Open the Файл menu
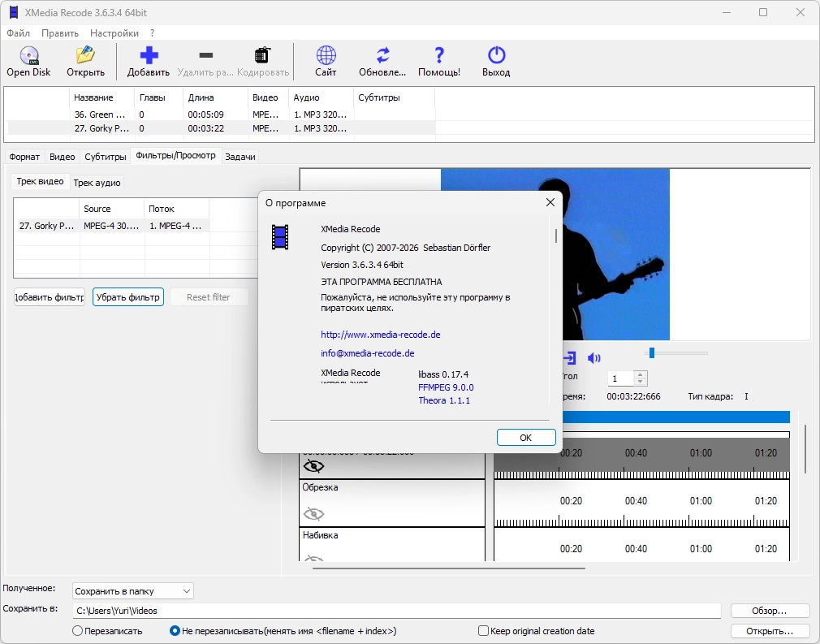The image size is (820, 644). [x=19, y=33]
